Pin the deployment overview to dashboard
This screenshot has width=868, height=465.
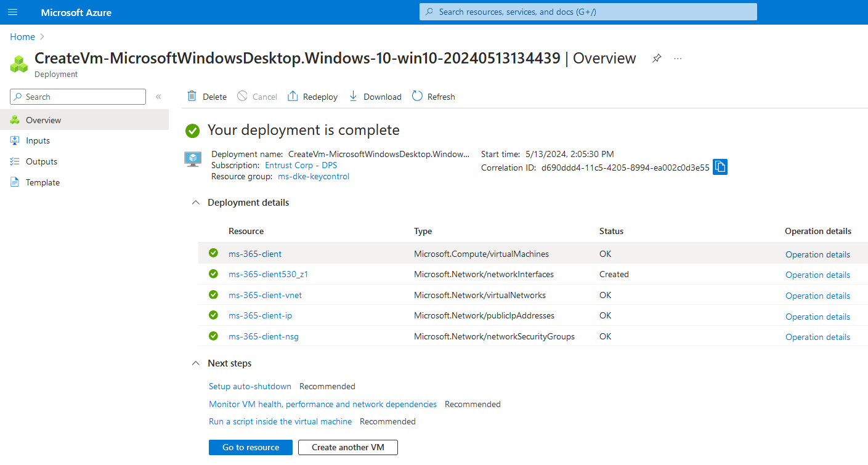click(657, 59)
